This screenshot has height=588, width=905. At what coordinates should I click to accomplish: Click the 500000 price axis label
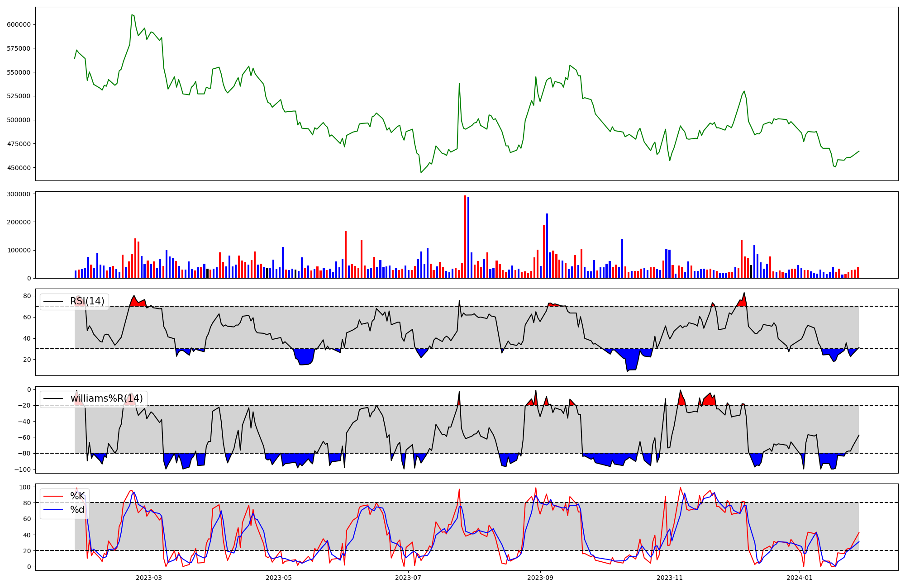click(19, 120)
